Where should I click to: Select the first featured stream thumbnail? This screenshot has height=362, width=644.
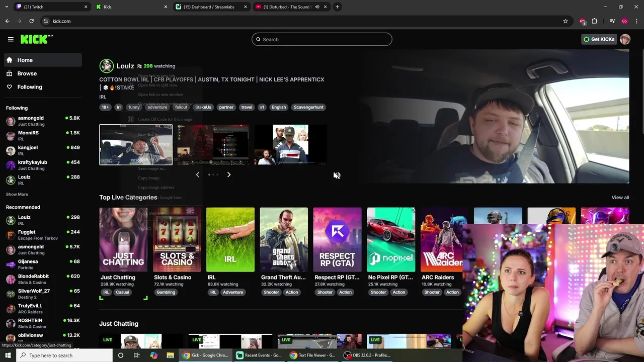[136, 144]
